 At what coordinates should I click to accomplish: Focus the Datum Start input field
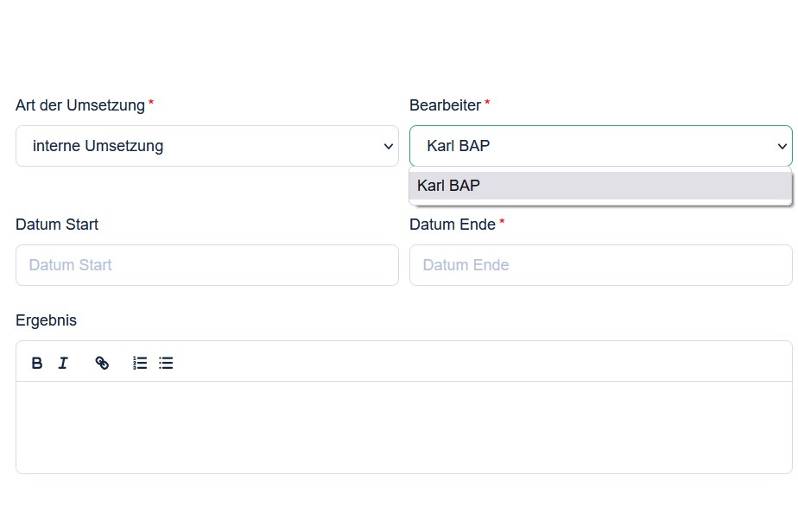coord(207,265)
